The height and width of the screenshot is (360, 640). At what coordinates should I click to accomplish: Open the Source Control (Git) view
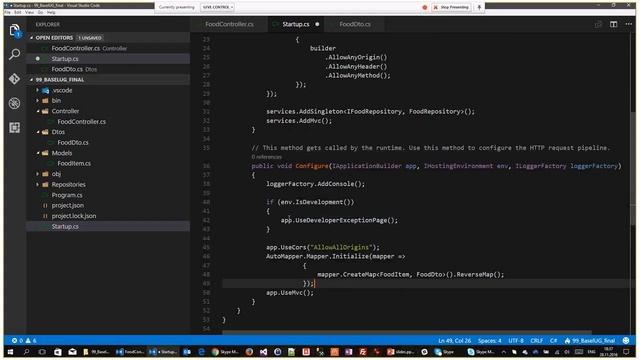(x=15, y=79)
